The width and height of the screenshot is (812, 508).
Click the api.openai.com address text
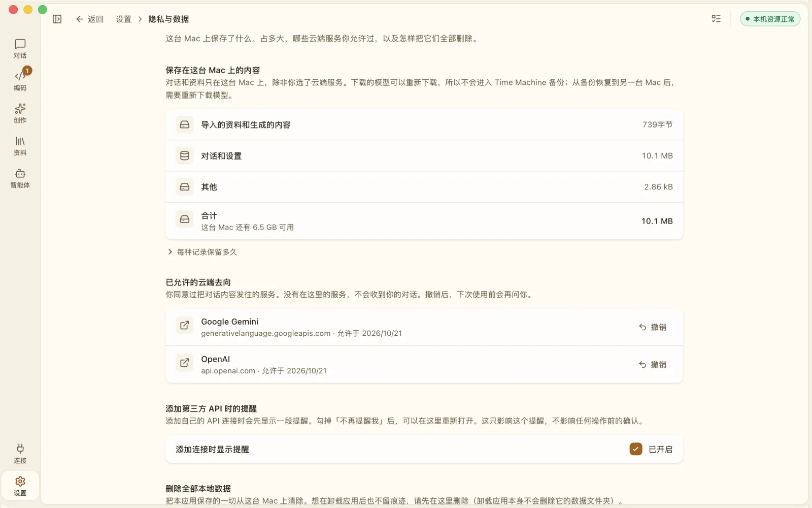[x=228, y=371]
